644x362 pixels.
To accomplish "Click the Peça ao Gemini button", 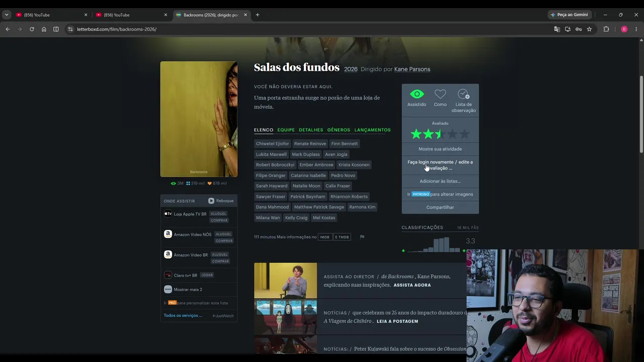I will pos(569,15).
